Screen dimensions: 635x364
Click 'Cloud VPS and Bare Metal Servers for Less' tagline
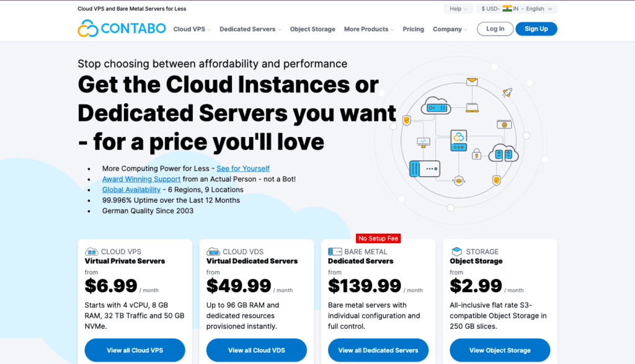[132, 9]
